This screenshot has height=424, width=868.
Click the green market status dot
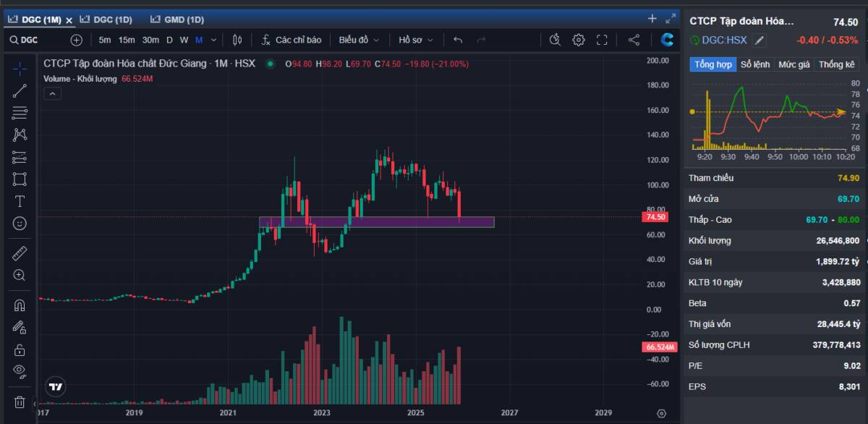coord(271,64)
